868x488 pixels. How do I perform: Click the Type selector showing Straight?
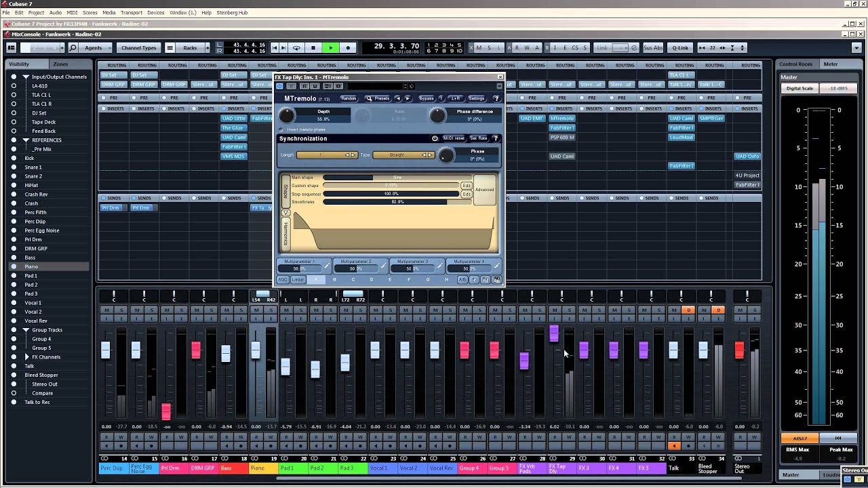pos(403,155)
